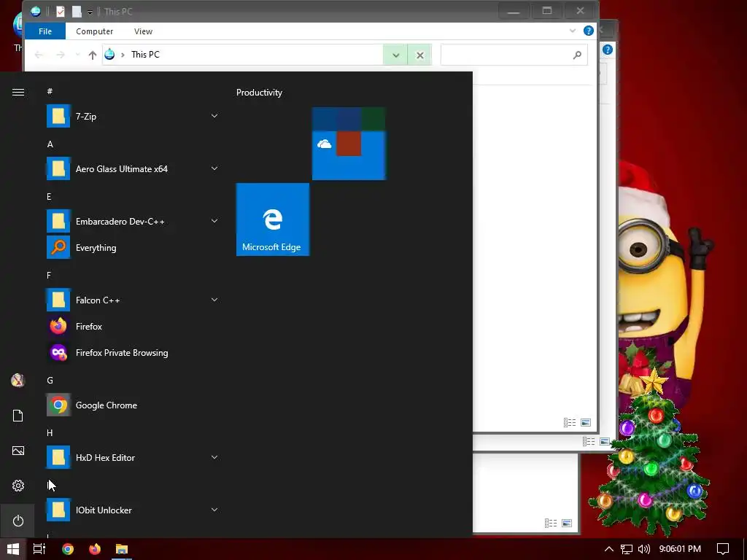Switch to large icons view in This PC window
This screenshot has height=560, width=747.
click(x=586, y=422)
